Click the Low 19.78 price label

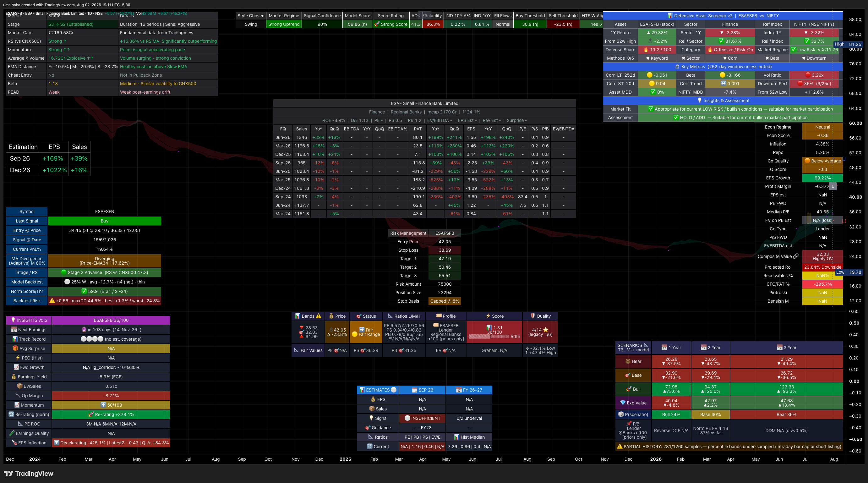pyautogui.click(x=849, y=272)
